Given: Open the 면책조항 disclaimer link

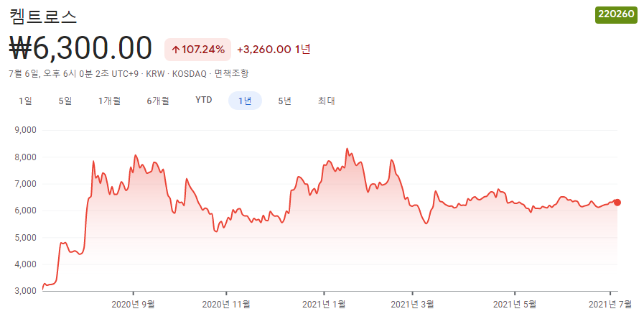Looking at the screenshot, I should (232, 74).
